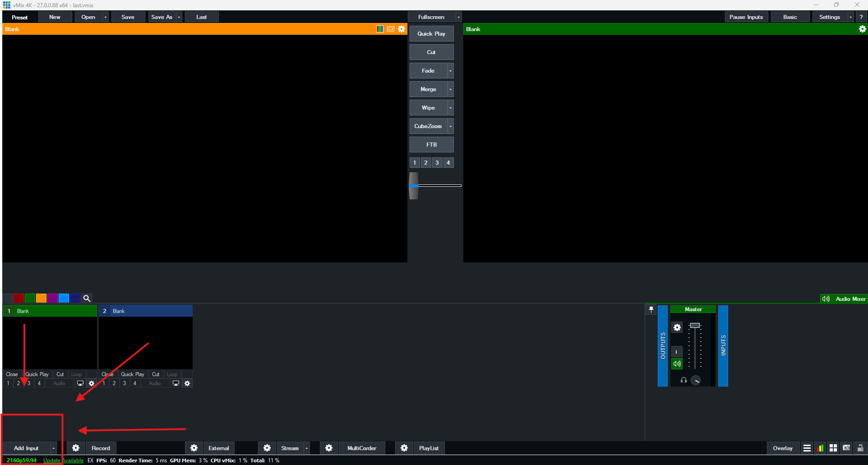Switch to the INPUTS tab in the Audio Mixer
The image size is (868, 465).
(x=723, y=346)
